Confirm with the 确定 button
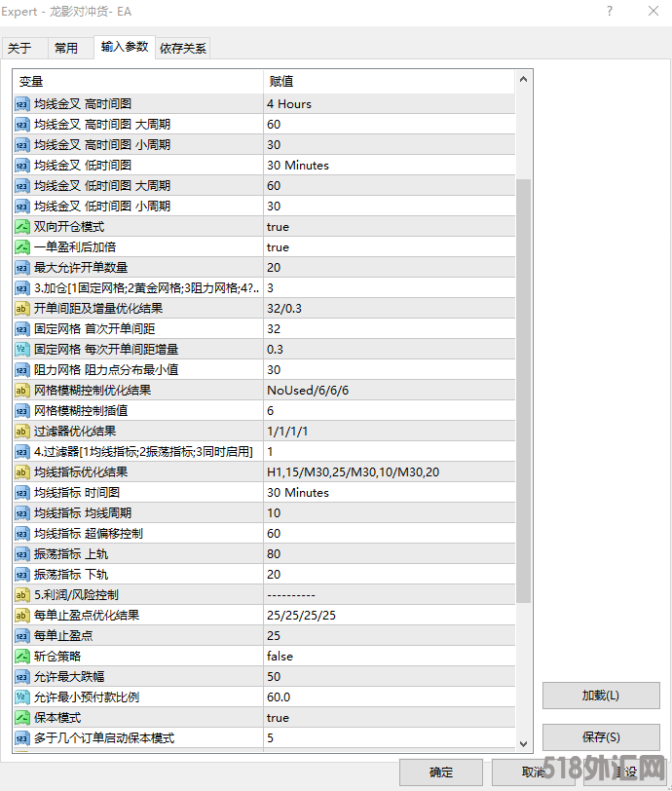This screenshot has width=672, height=791. 441,772
